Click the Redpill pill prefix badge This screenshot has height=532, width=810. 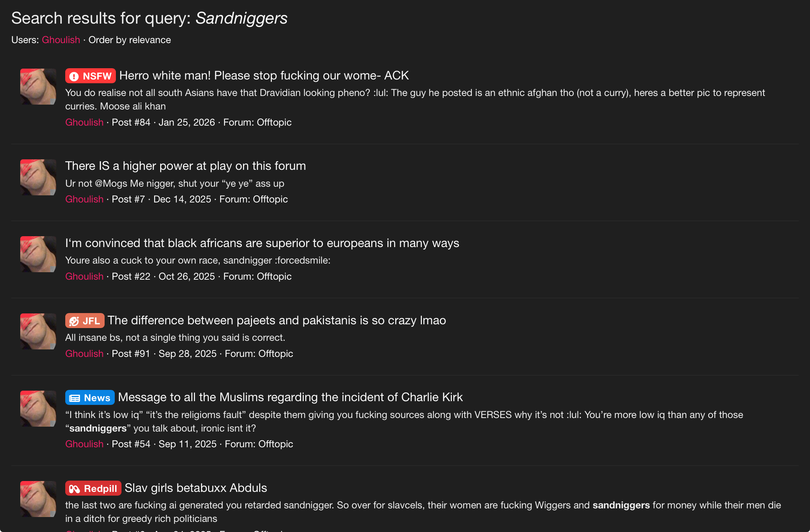click(93, 488)
